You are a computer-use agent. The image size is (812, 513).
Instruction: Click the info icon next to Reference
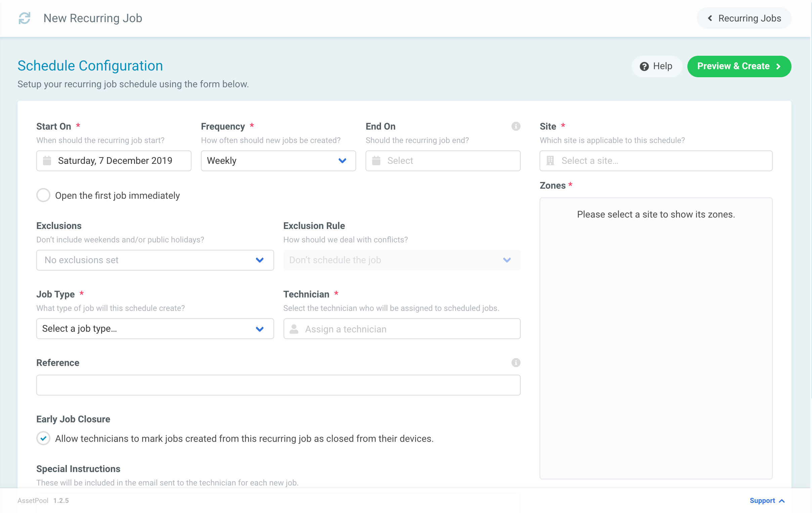[516, 363]
